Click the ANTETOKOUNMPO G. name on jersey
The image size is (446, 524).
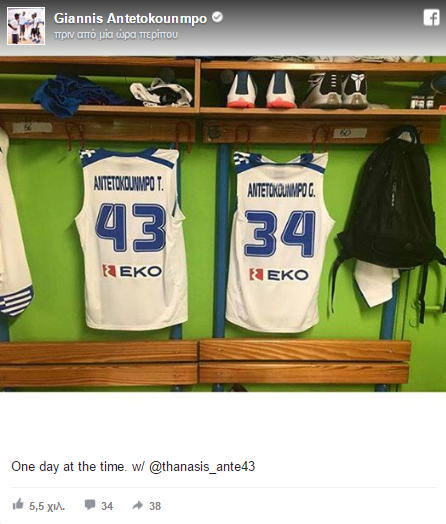[281, 190]
